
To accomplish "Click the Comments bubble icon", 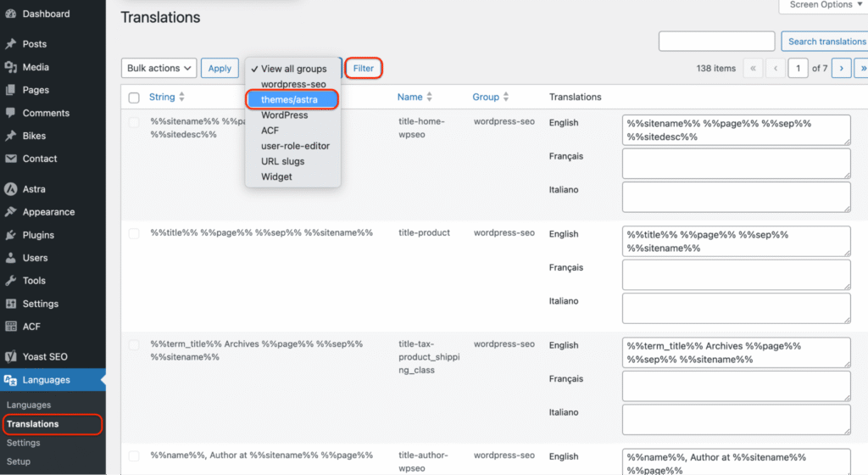I will point(10,112).
